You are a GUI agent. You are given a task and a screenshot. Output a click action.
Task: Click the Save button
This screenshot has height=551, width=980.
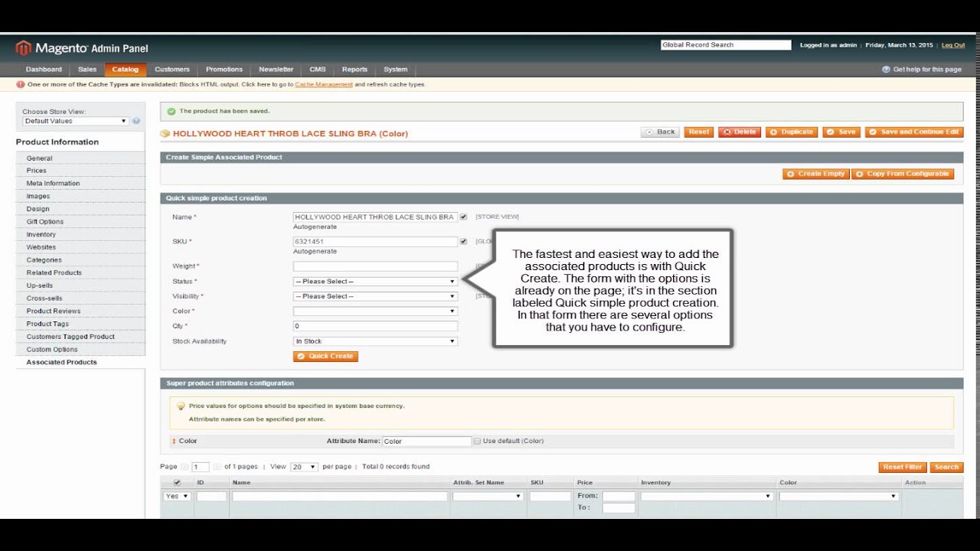[x=841, y=132]
